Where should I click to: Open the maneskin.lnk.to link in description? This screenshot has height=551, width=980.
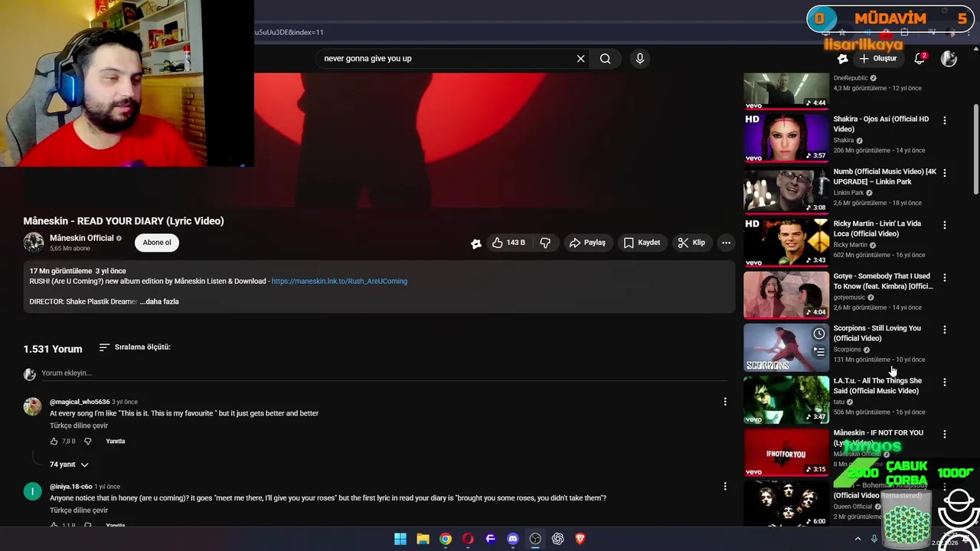[339, 281]
